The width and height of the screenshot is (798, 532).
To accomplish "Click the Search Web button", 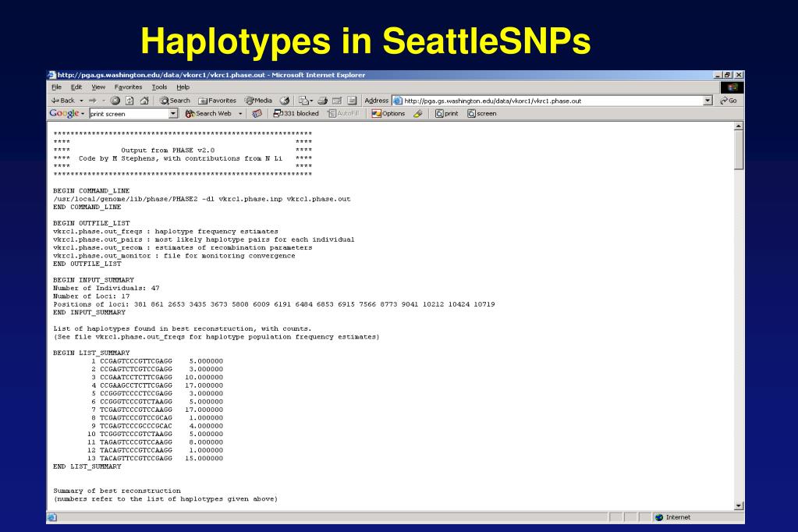I will (x=208, y=114).
